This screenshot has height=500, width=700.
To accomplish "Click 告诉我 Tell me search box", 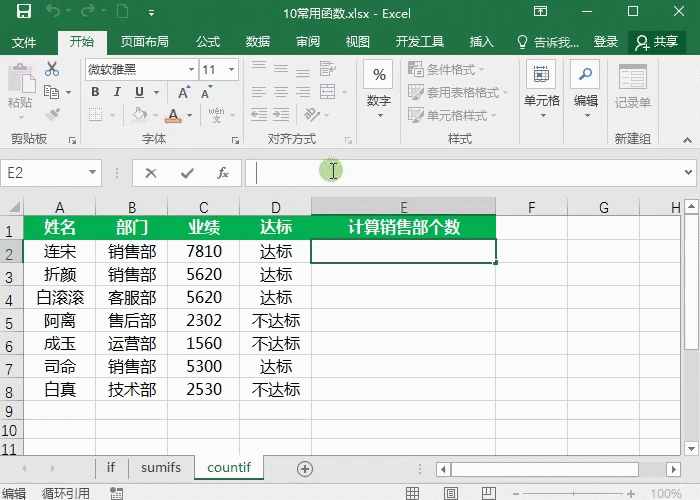I will point(548,42).
